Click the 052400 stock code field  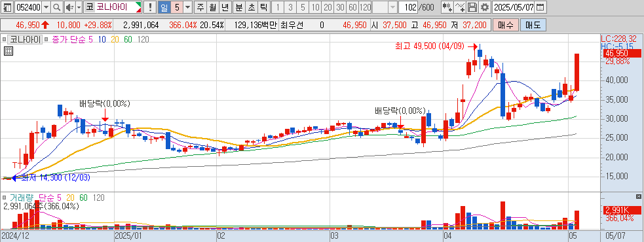28,7
